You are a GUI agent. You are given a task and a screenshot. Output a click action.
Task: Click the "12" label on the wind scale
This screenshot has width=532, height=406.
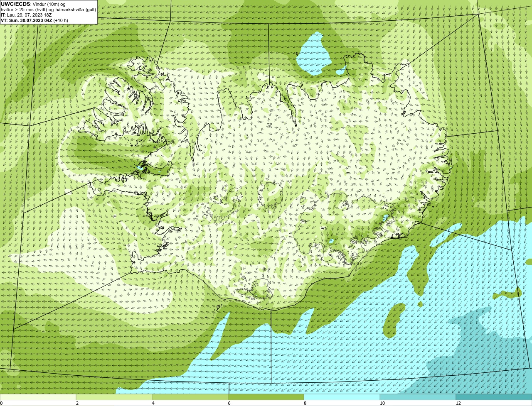coord(458,403)
